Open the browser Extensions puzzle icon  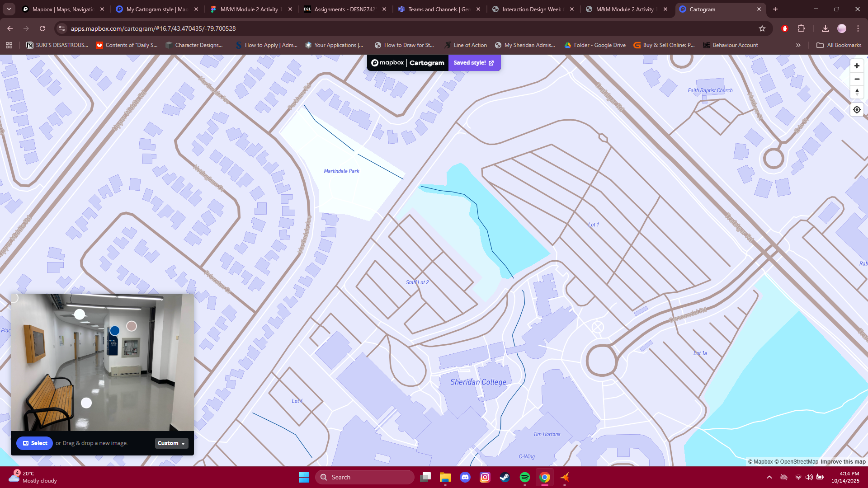coord(801,28)
